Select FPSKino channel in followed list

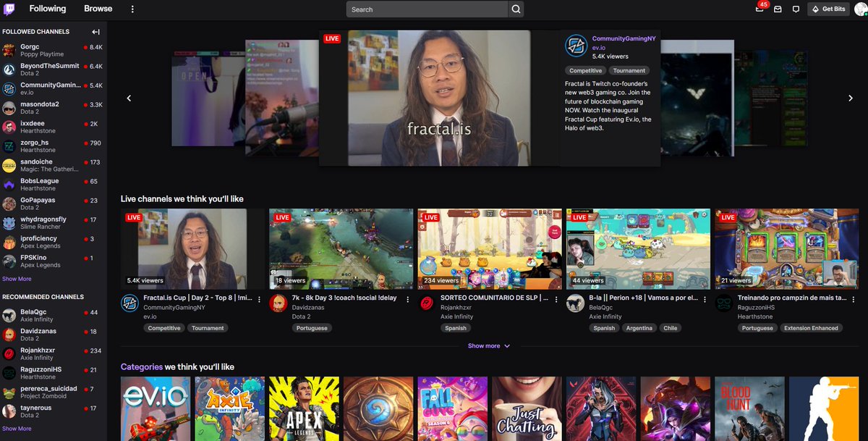pyautogui.click(x=53, y=261)
